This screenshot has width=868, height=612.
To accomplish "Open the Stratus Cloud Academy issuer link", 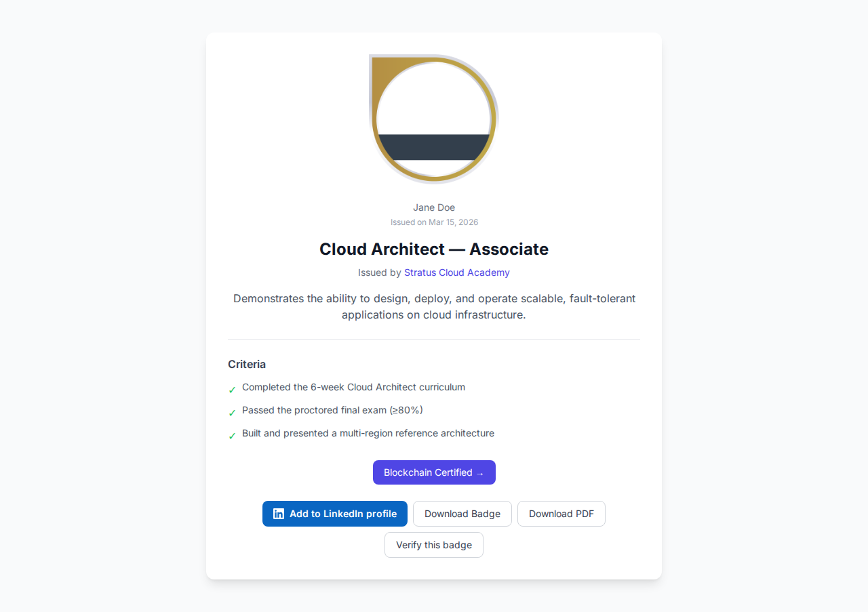I will [456, 272].
